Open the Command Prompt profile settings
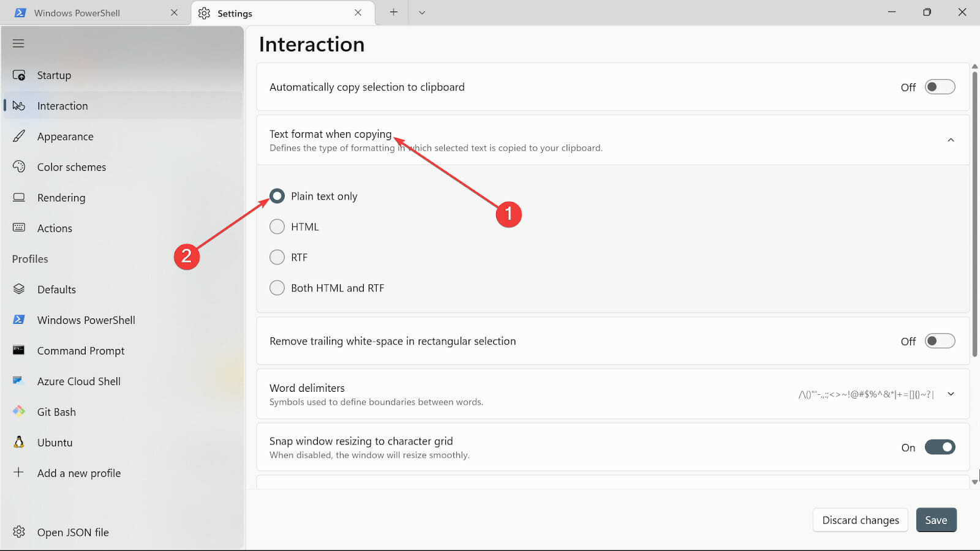Screen dimensions: 980x551 tap(123, 351)
